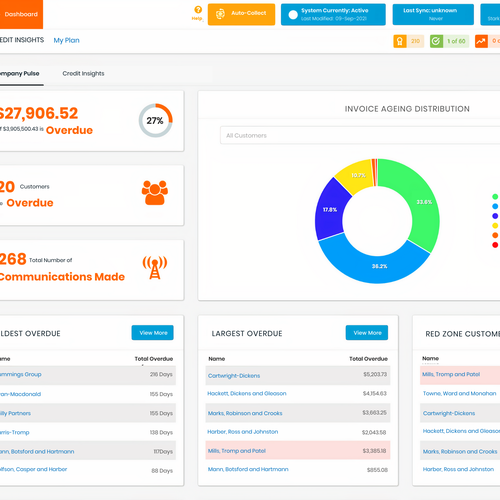
Task: Open Mann, Botsford and Hartmann in Largest Overdue
Action: coord(248,469)
